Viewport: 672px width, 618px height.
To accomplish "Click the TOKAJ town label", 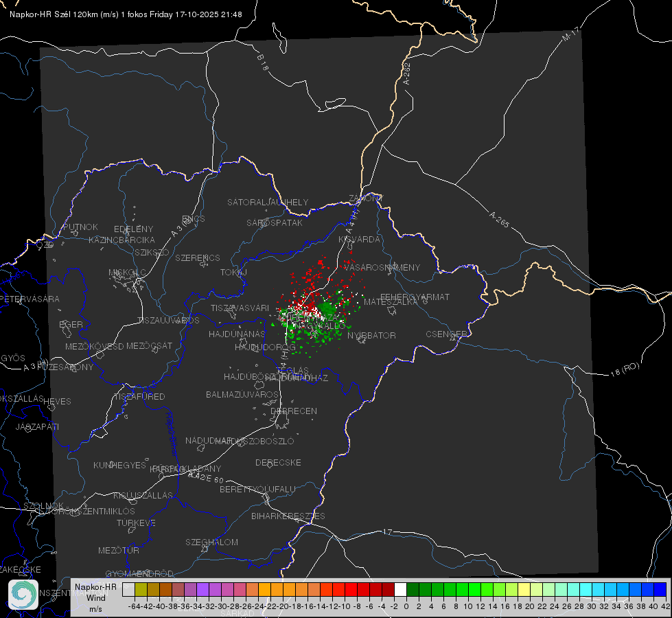I will pos(233,273).
